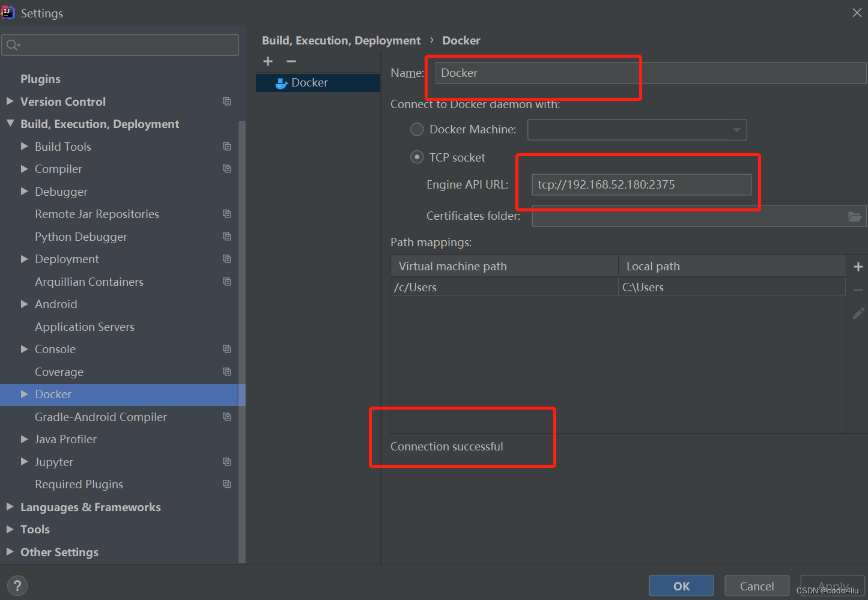Click the Cancel button
Screen dimensions: 868x600
tap(757, 586)
